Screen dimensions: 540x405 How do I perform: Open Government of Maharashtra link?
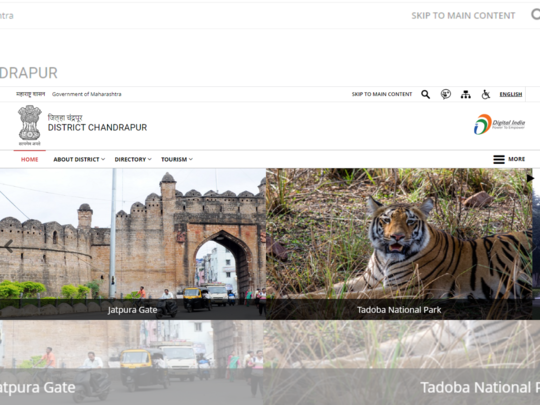[86, 94]
